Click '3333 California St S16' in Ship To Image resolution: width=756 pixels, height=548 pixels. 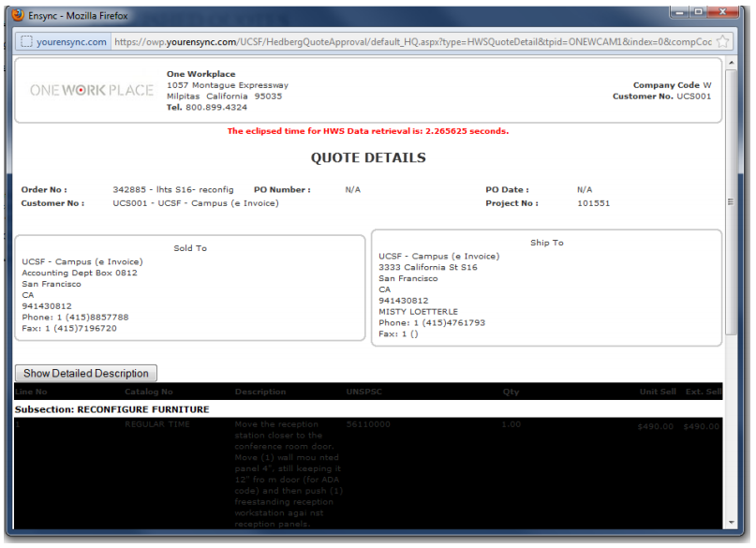[x=428, y=267]
